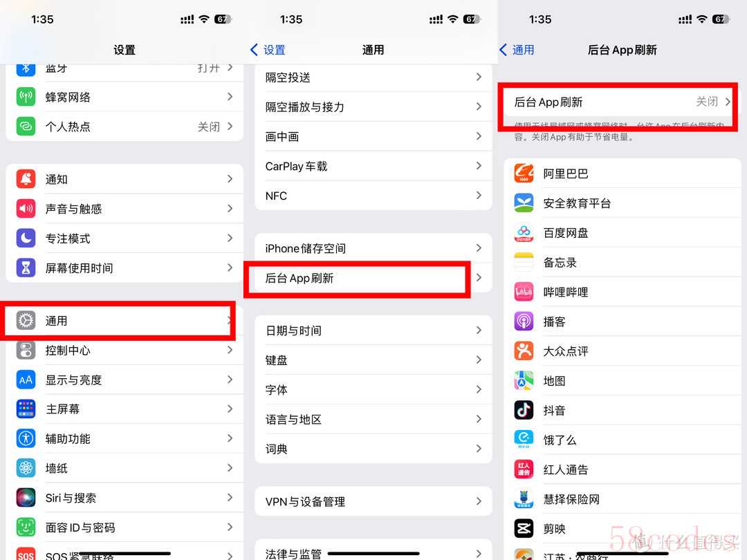Tap the Douyin (抖音) app icon
This screenshot has width=747, height=560.
[x=524, y=410]
